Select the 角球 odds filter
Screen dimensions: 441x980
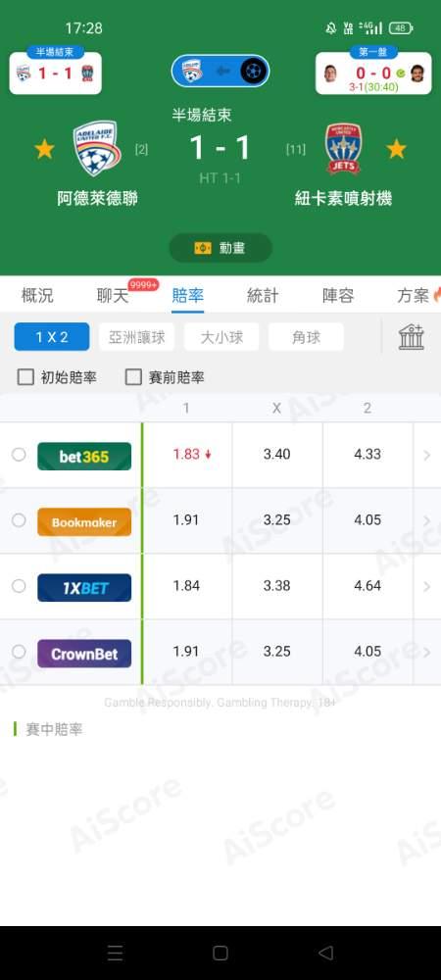[x=306, y=337]
